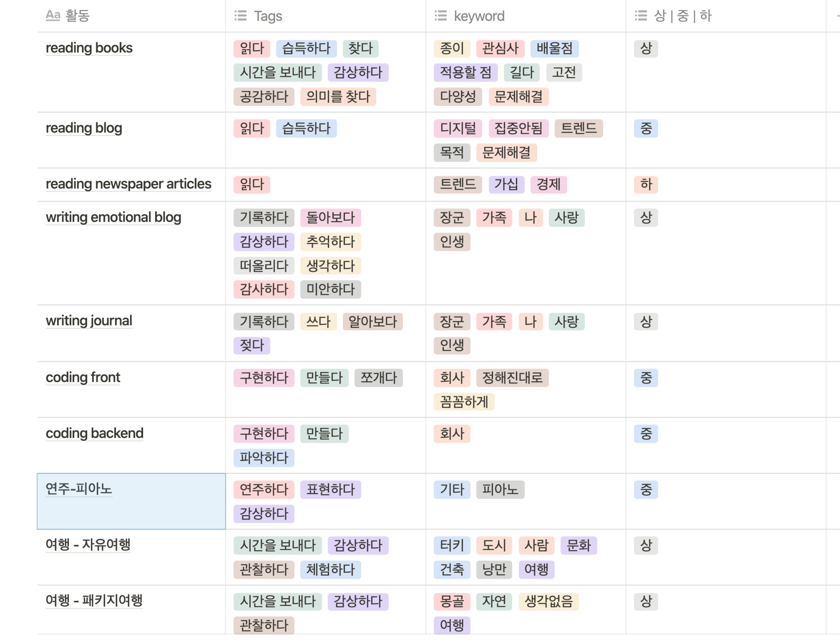Screen dimensions: 840x644
Task: Open the writing journal page
Action: tap(89, 321)
